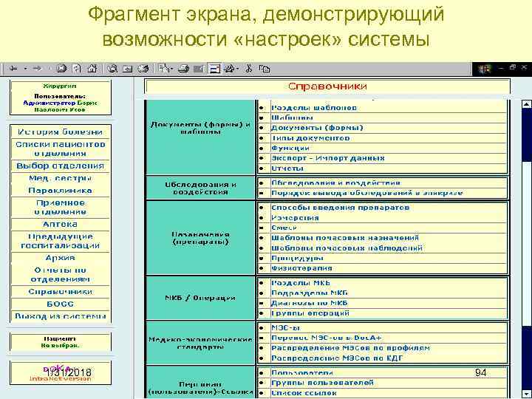The height and width of the screenshot is (399, 532).
Task: Open the History globe icon
Action: pyautogui.click(x=143, y=69)
